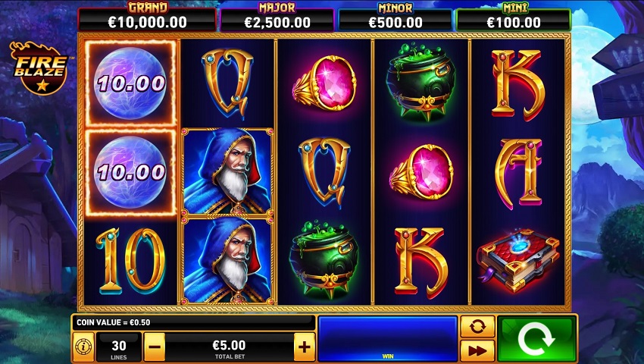Click the €5.00 total bet display
The width and height of the screenshot is (644, 364).
pos(229,347)
